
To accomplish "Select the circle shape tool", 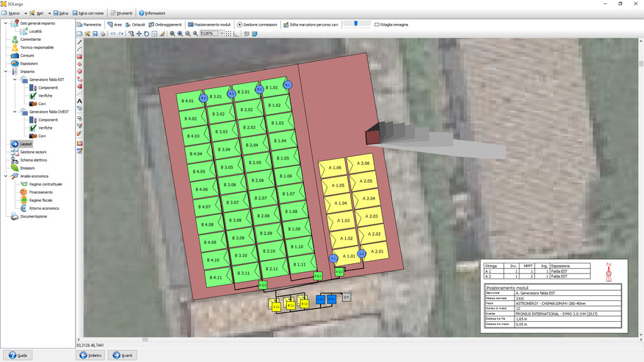I will [x=80, y=72].
